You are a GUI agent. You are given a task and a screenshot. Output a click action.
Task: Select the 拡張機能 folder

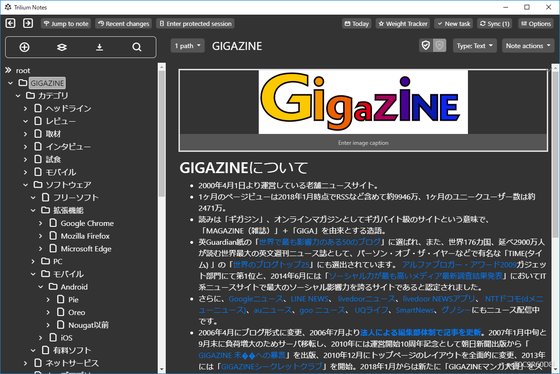click(x=68, y=210)
